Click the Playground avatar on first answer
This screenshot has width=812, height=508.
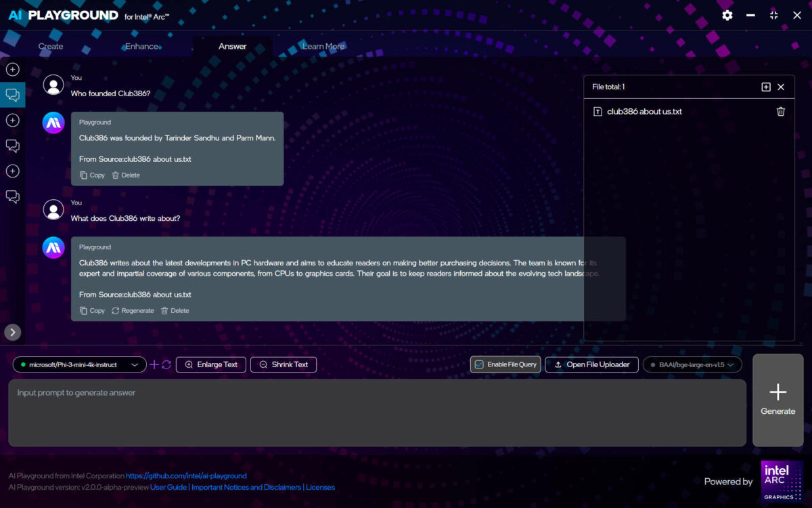point(53,123)
